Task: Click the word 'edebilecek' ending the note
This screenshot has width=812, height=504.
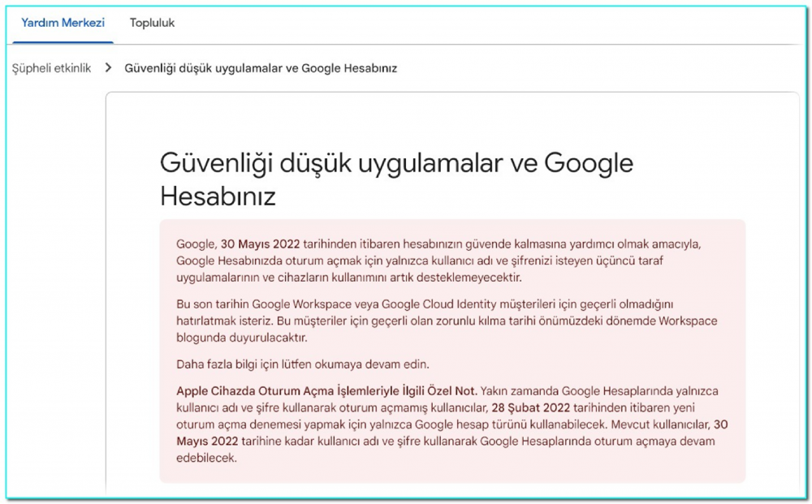Action: [x=206, y=458]
